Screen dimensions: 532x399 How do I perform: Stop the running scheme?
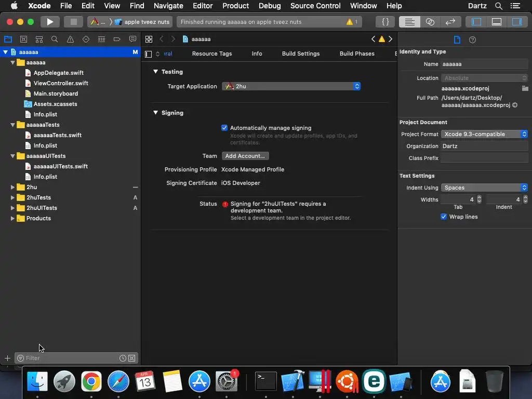[73, 22]
